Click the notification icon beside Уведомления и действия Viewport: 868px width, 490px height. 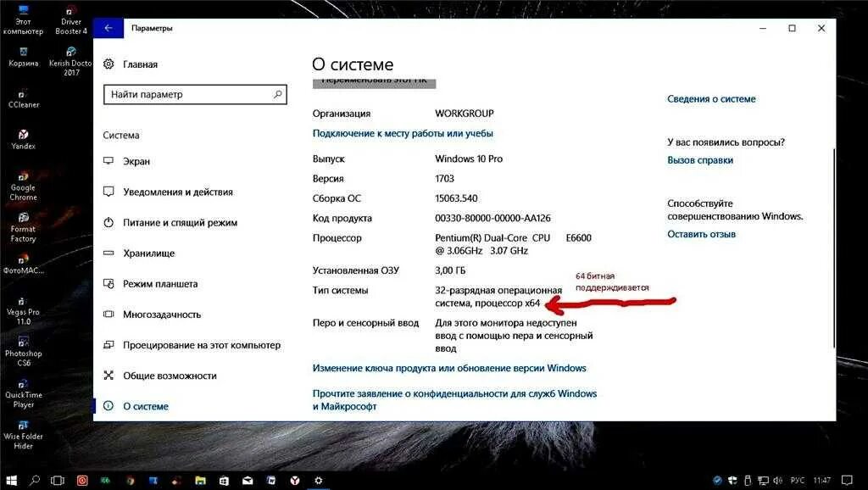[x=108, y=192]
